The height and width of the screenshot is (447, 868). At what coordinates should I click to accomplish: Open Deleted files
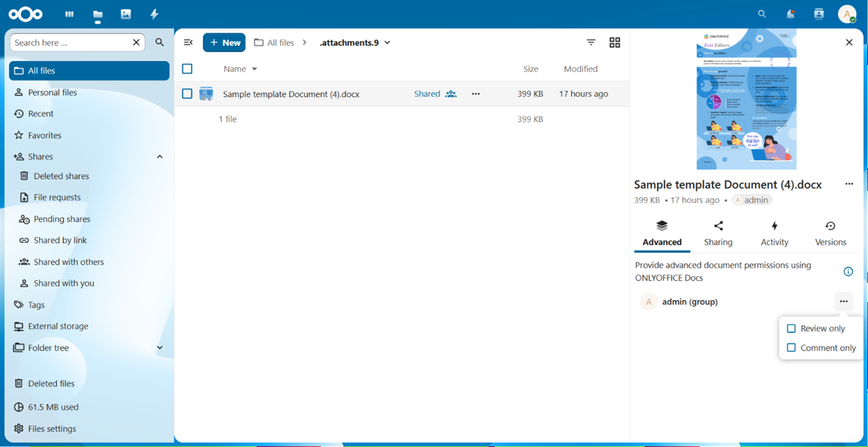click(x=89, y=383)
